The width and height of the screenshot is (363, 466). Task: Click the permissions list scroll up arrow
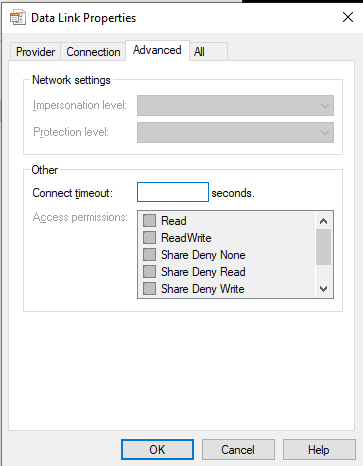point(323,221)
